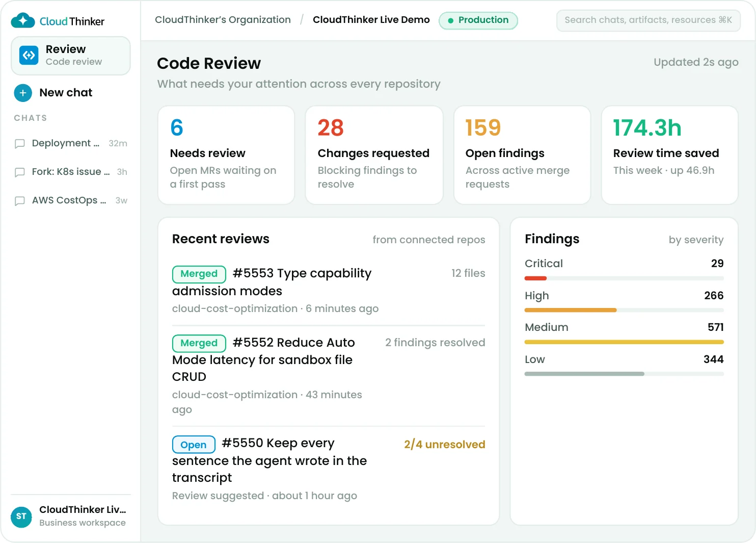The height and width of the screenshot is (543, 756).
Task: Open review #5550 Keep every sentence
Action: pyautogui.click(x=329, y=469)
